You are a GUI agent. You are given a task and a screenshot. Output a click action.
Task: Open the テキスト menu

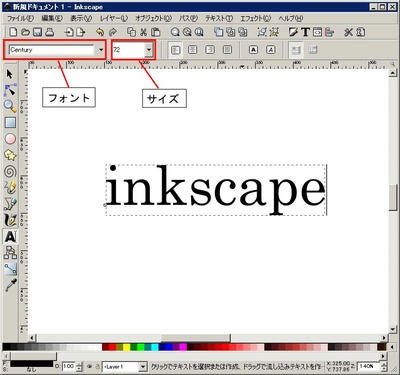click(219, 18)
